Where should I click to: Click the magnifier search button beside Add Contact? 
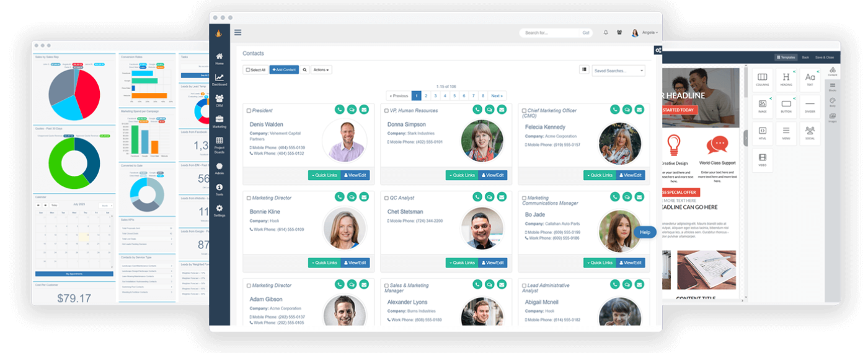coord(304,70)
